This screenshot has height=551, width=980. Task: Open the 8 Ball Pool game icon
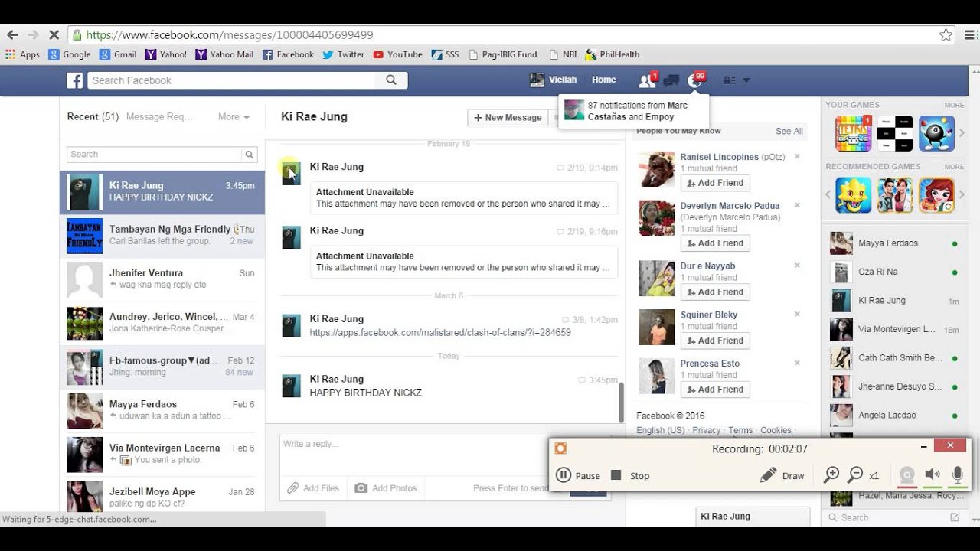pos(936,134)
